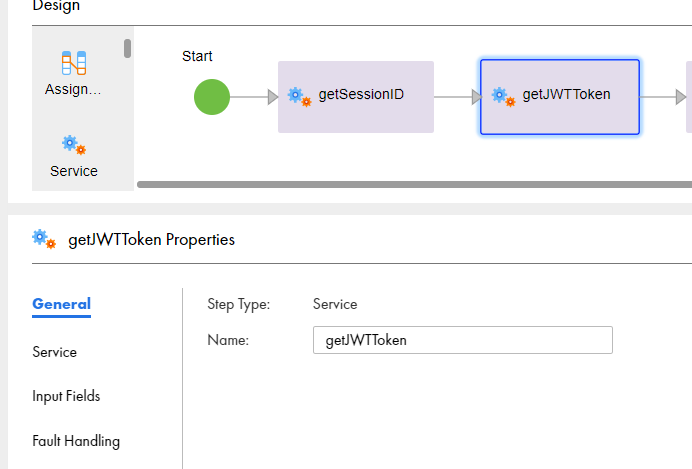Click the design canvas horizontal scrollbar
This screenshot has height=469, width=692.
(414, 184)
